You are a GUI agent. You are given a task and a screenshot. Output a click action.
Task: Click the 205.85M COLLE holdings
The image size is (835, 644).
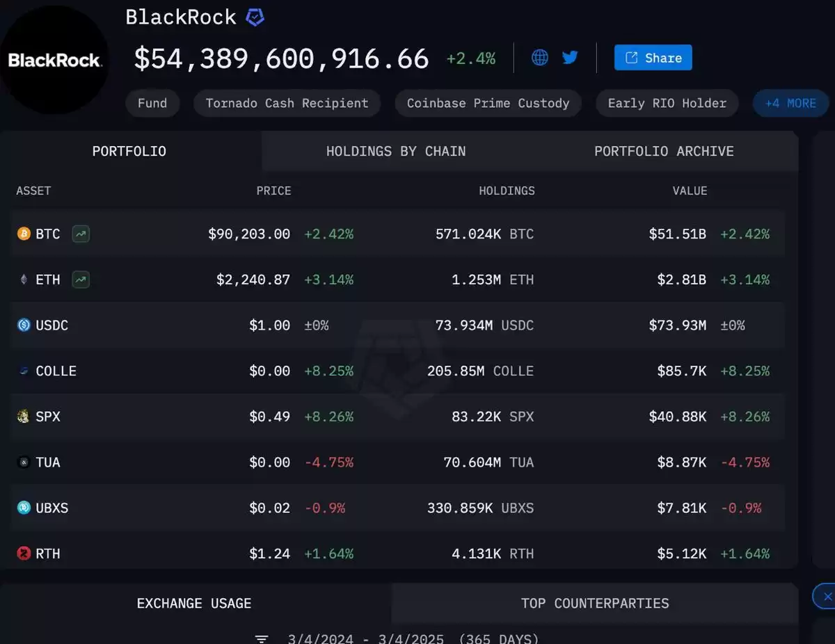[480, 371]
